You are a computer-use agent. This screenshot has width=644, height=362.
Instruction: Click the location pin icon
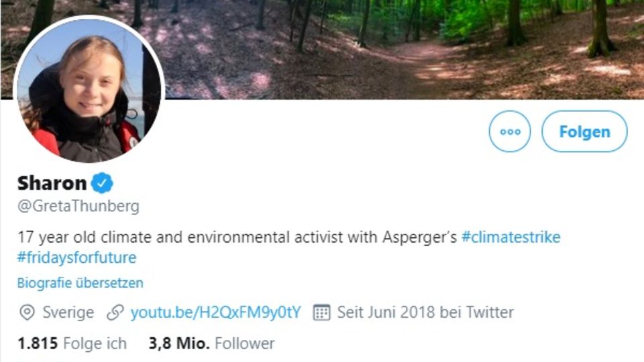pyautogui.click(x=28, y=312)
